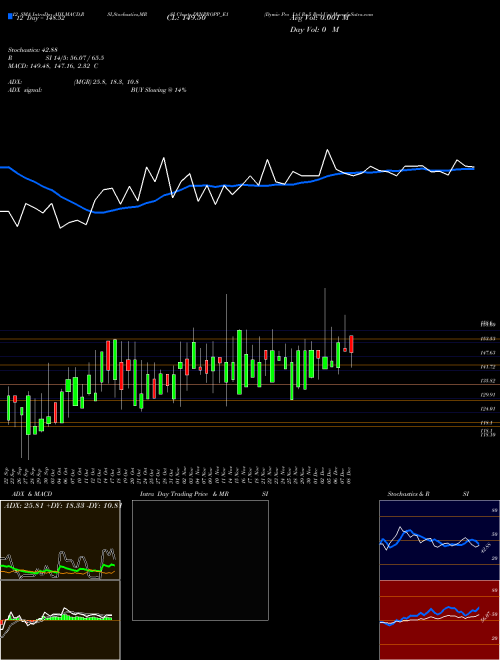Viewport: 500px width, 660px height.
Task: Click the end point of blue SMA line
Action: tap(473, 168)
